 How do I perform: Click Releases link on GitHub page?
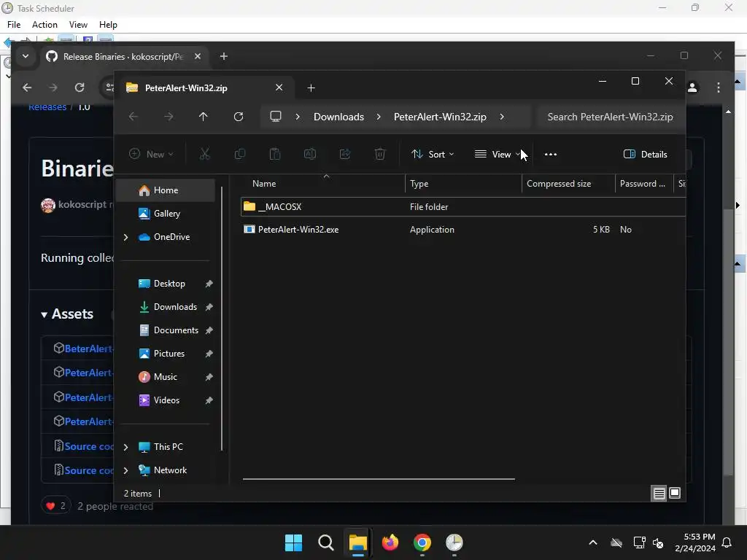click(47, 106)
